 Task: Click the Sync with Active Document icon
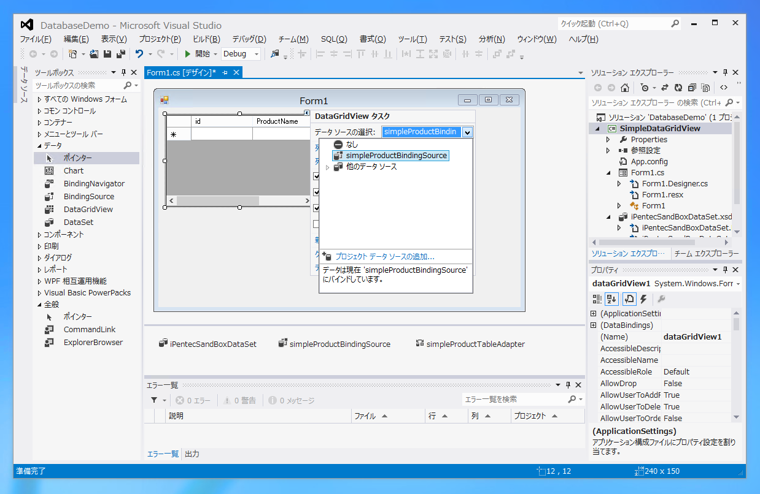coord(665,88)
